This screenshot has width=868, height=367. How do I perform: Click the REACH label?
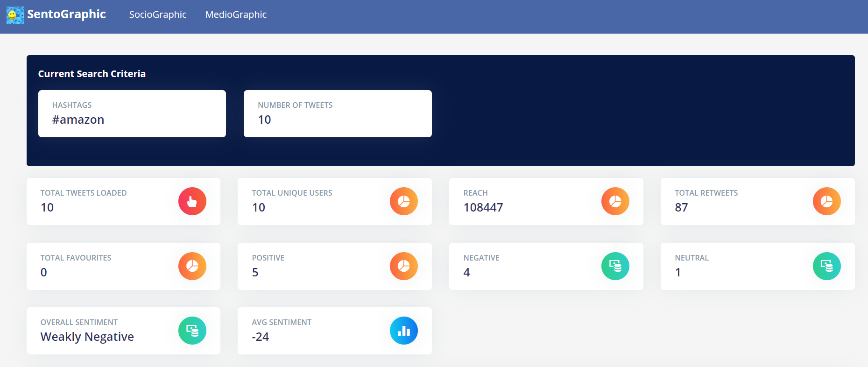pyautogui.click(x=475, y=193)
